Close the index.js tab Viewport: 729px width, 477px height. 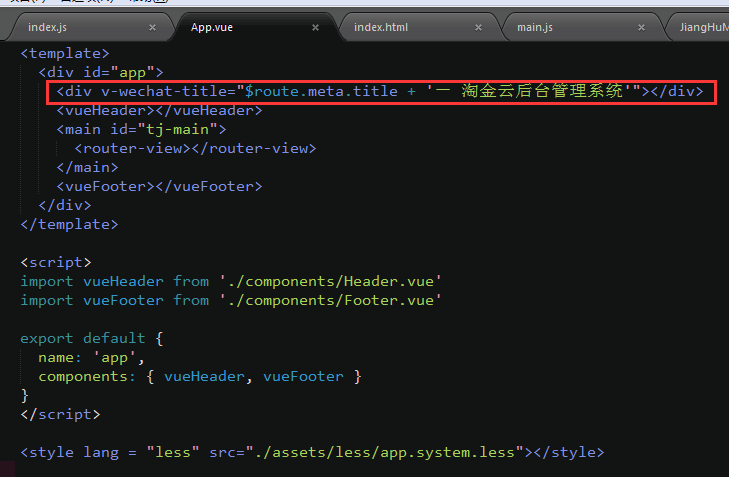tap(153, 27)
